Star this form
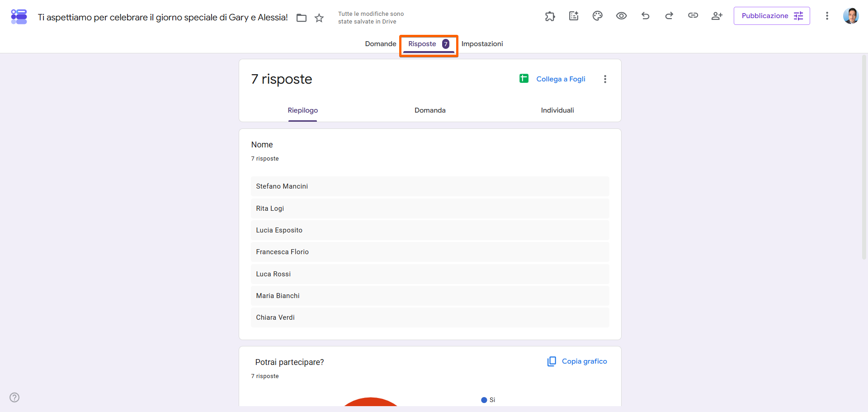Image resolution: width=868 pixels, height=412 pixels. [x=319, y=18]
